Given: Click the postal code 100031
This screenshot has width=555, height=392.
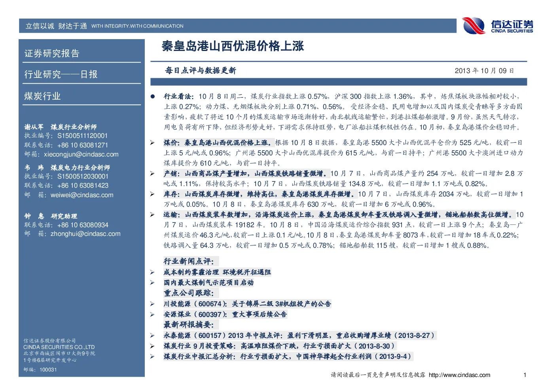Looking at the screenshot, I should (x=48, y=370).
